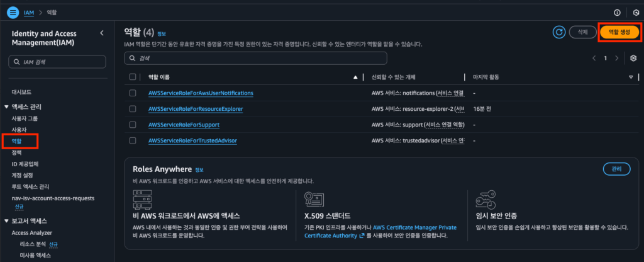Click the info icon in top bar

617,12
